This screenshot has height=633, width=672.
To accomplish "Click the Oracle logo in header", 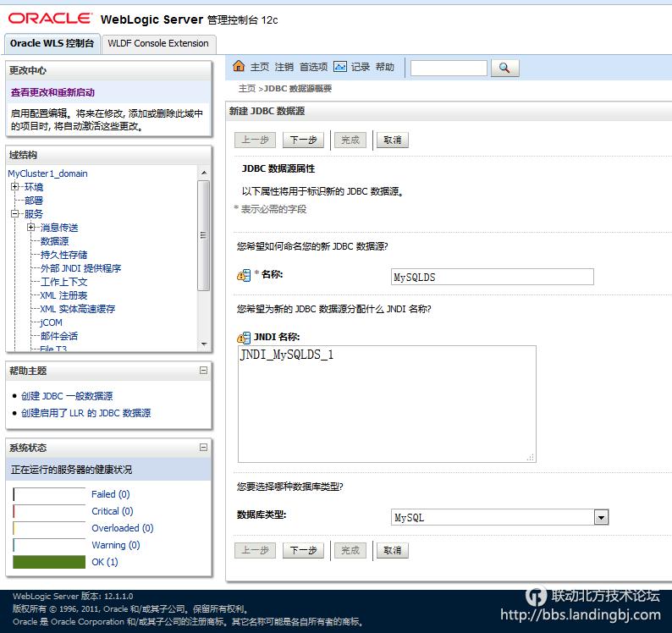I will click(x=50, y=19).
